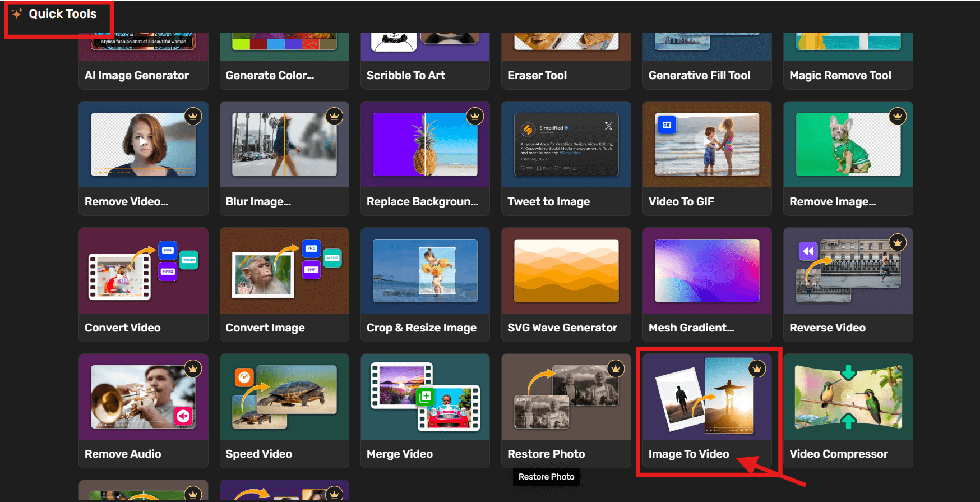Image resolution: width=980 pixels, height=502 pixels.
Task: Click the muted speaker icon on Remove Audio
Action: 183,416
